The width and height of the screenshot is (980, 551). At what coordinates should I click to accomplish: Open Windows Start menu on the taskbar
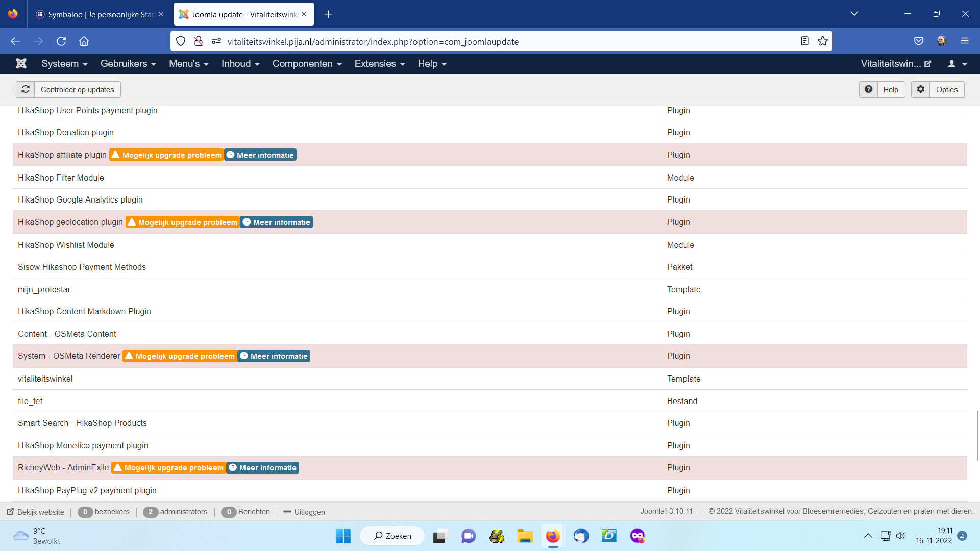click(x=343, y=536)
